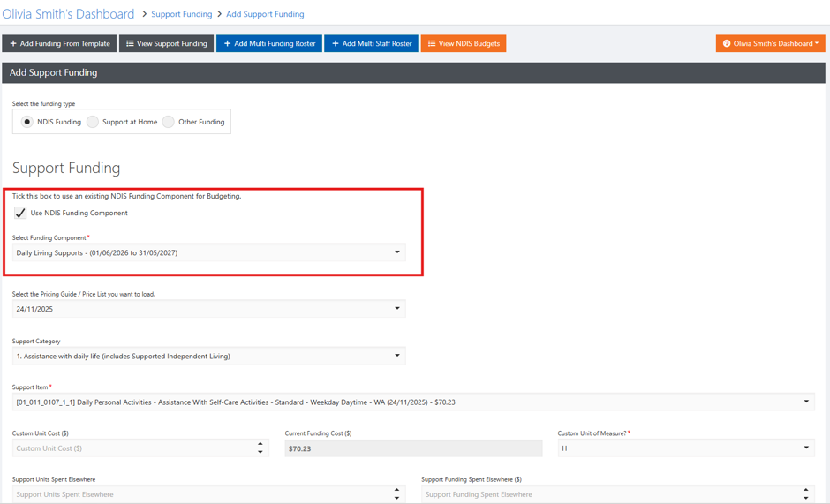
Task: Click the Custom Unit Cost spinner arrows
Action: coord(260,448)
